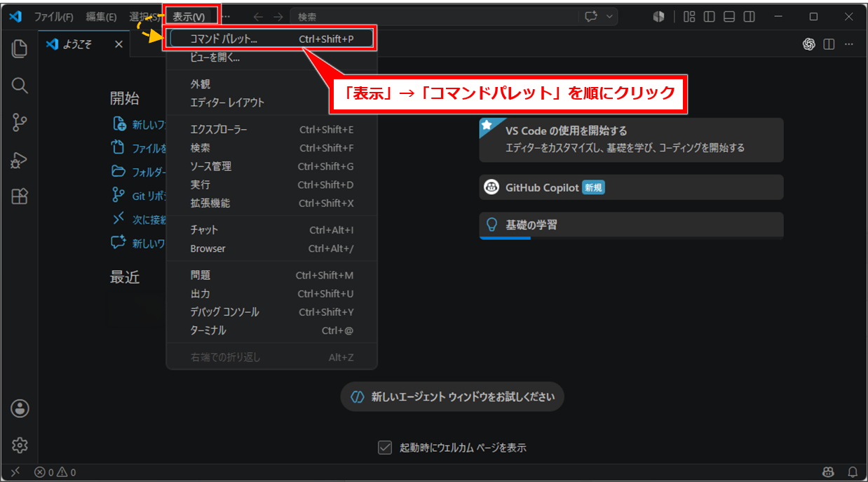Viewport: 868px width, 482px height.
Task: Select ビューを開く... from the menu
Action: click(271, 58)
